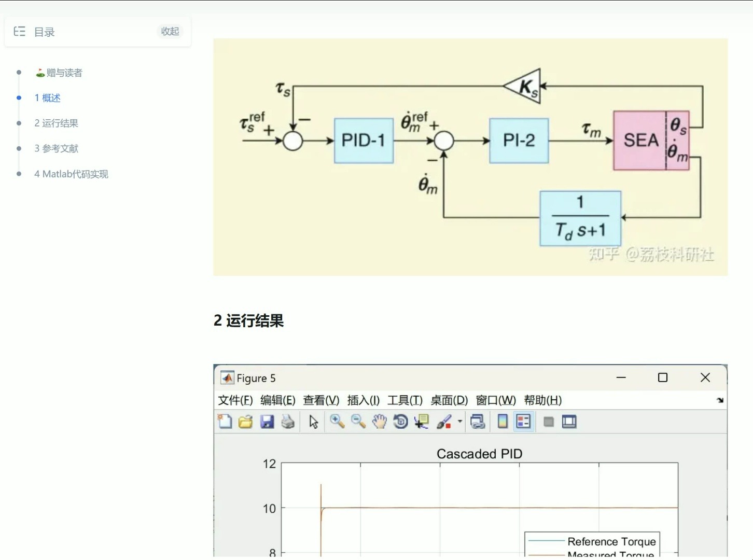Select the Zoom In magnifier tool
The height and width of the screenshot is (560, 753).
tap(337, 422)
